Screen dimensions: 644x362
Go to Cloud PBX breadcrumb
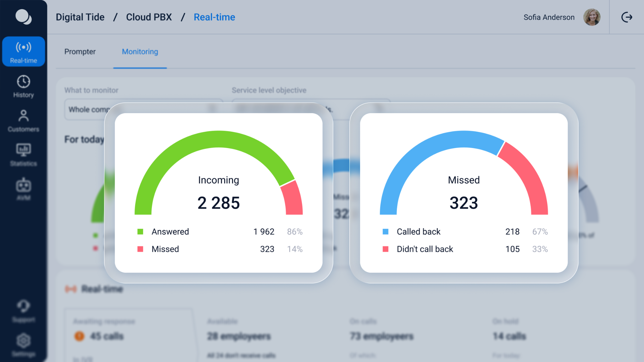(x=149, y=17)
